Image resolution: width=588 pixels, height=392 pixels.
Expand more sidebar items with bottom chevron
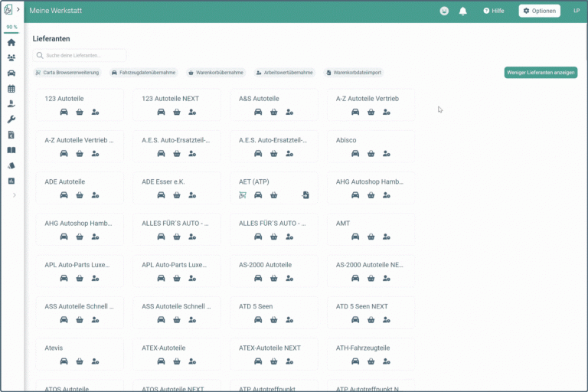14,195
